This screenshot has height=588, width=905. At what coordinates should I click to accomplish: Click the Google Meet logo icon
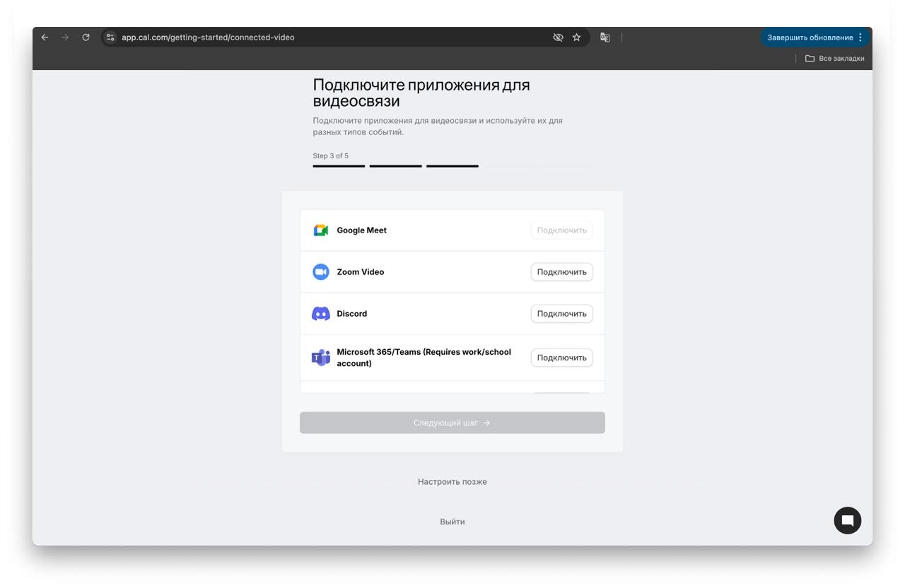click(x=321, y=230)
